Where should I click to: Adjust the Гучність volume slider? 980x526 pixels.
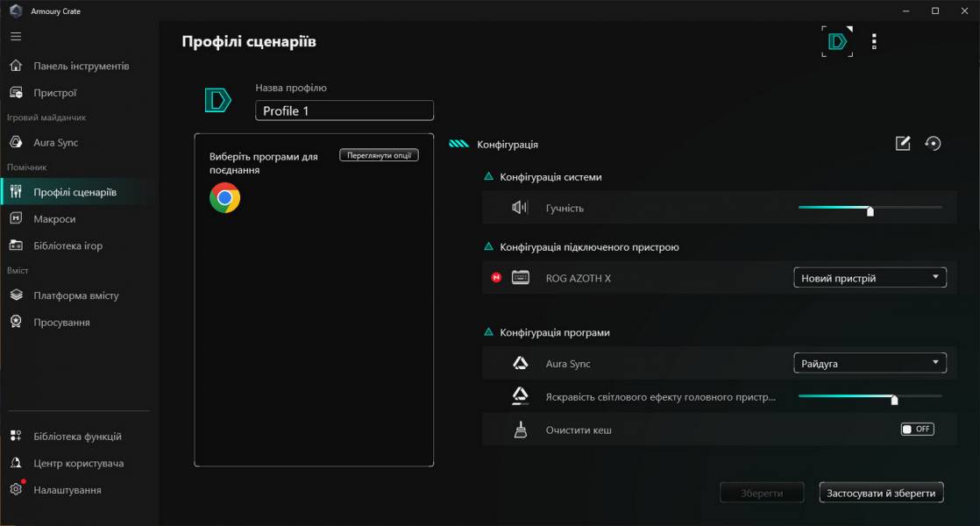click(x=870, y=209)
